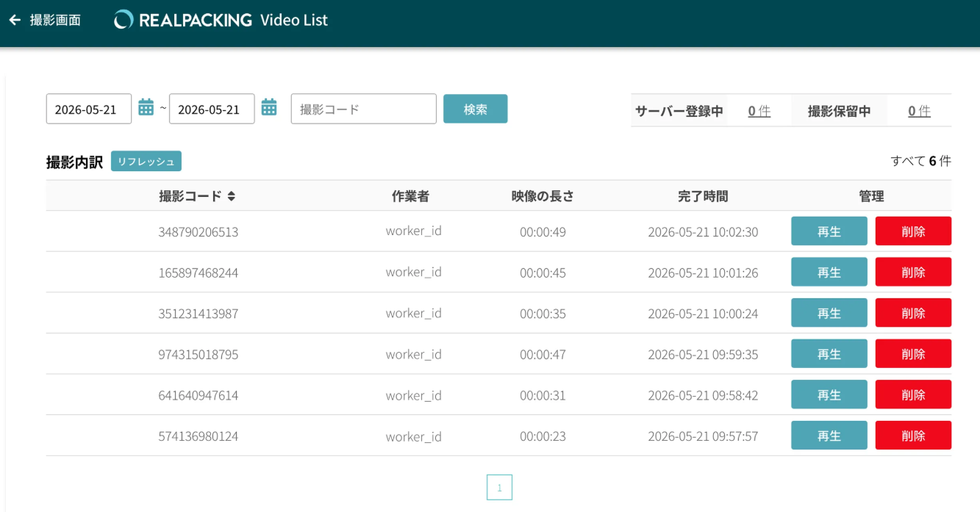
Task: Delete video 974315018795
Action: click(913, 353)
